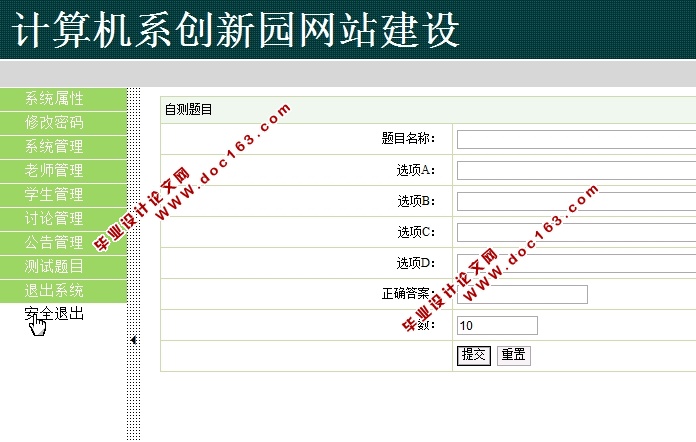Image resolution: width=696 pixels, height=442 pixels.
Task: Focus the 题目名称 input field
Action: (576, 139)
